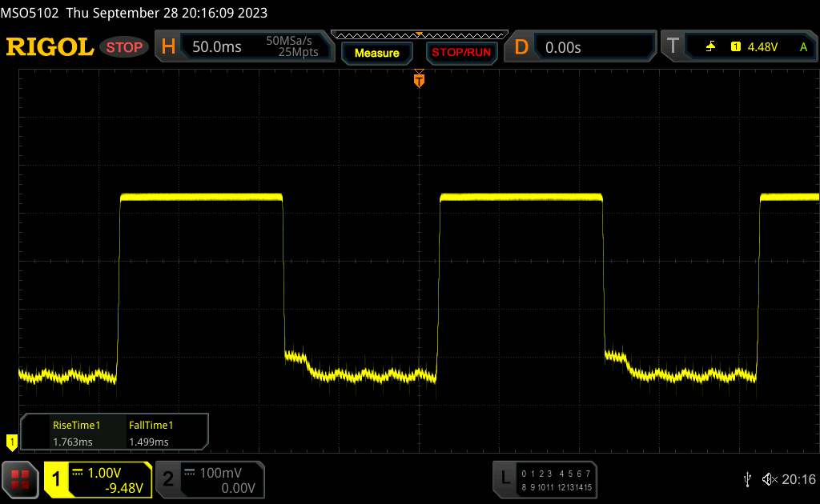Toggle the logic analyzer digital channels
The height and width of the screenshot is (504, 820).
[x=545, y=478]
